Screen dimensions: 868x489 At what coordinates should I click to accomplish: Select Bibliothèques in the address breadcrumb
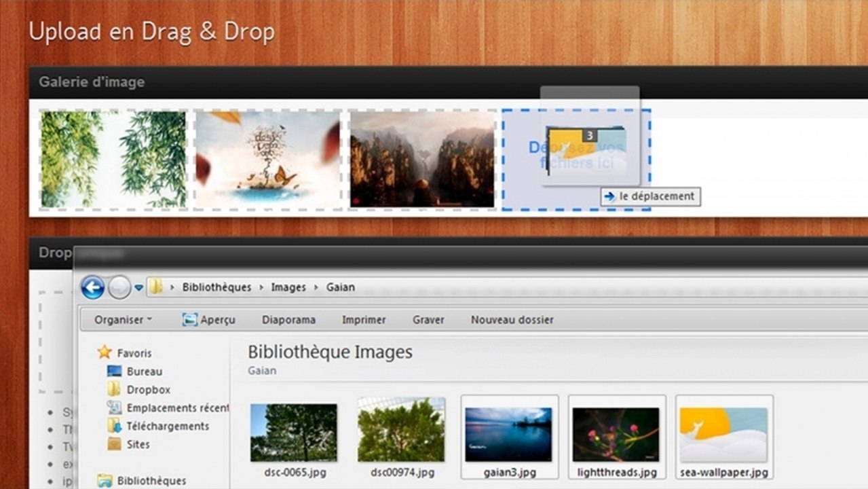216,287
